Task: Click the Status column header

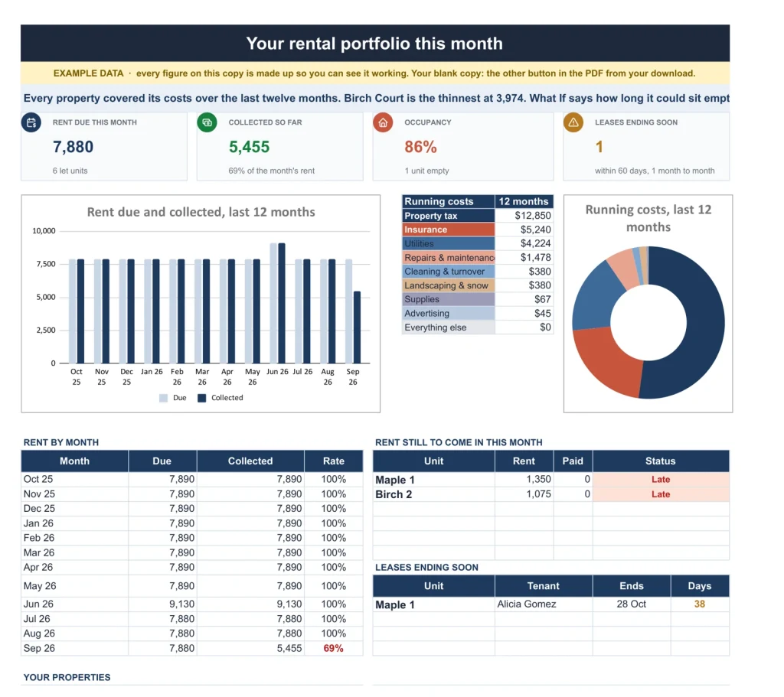Action: pos(661,461)
